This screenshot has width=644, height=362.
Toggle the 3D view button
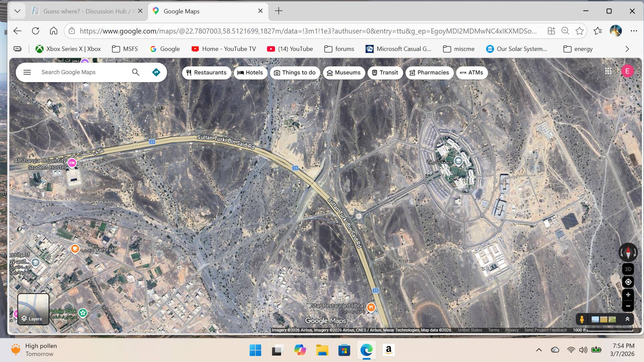pyautogui.click(x=628, y=269)
